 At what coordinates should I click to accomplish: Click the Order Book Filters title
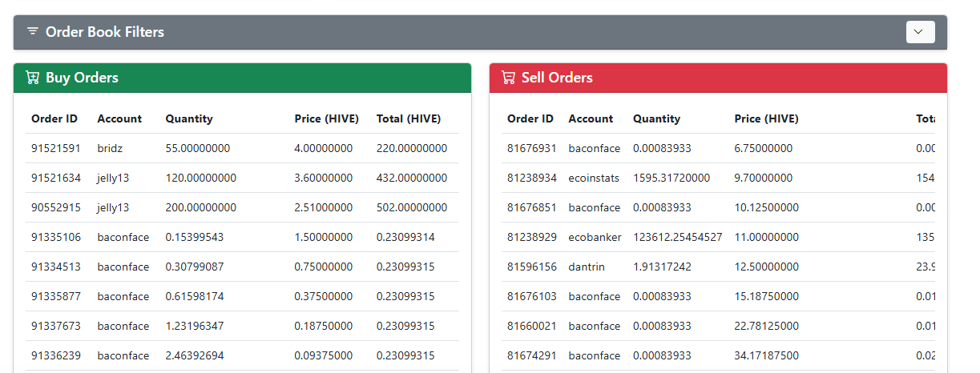point(105,32)
